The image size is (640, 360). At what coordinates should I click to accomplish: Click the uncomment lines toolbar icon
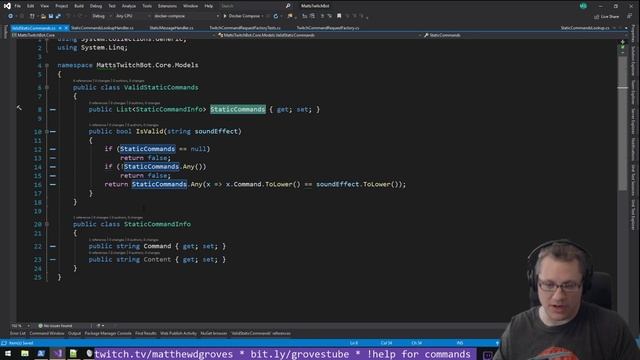click(329, 16)
